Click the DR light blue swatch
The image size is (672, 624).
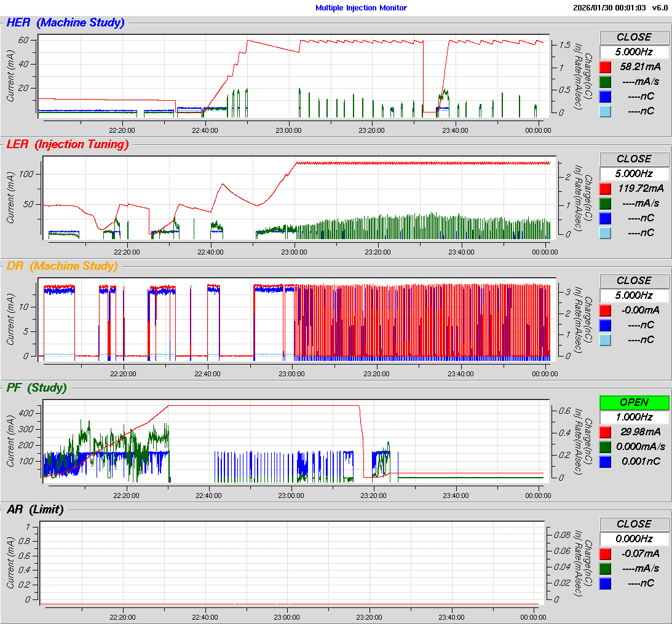tap(606, 339)
